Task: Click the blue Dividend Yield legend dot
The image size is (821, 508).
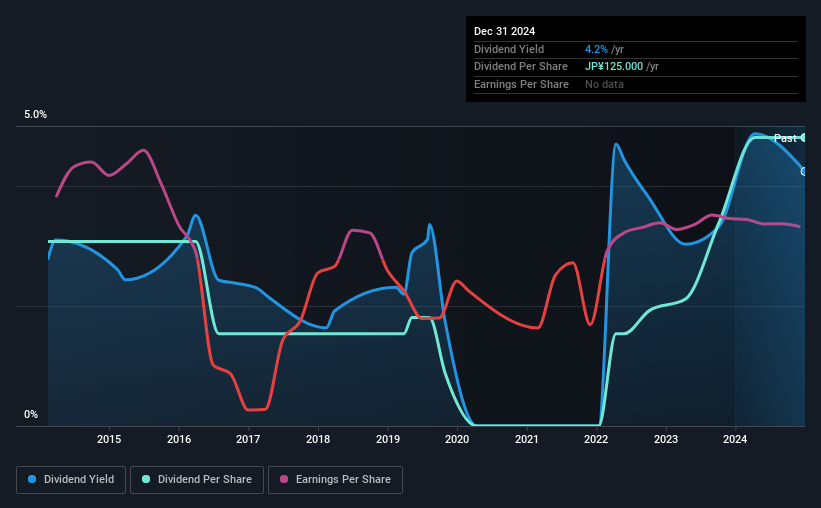Action: pos(32,479)
